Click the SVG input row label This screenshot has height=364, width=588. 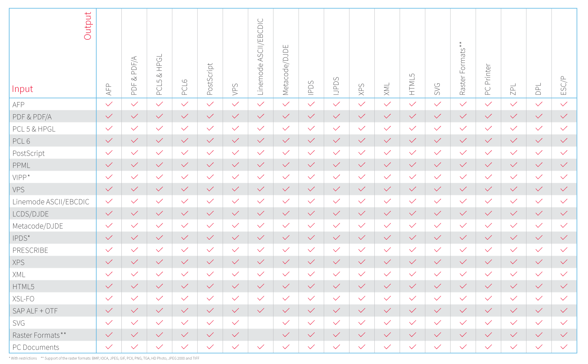pyautogui.click(x=19, y=323)
